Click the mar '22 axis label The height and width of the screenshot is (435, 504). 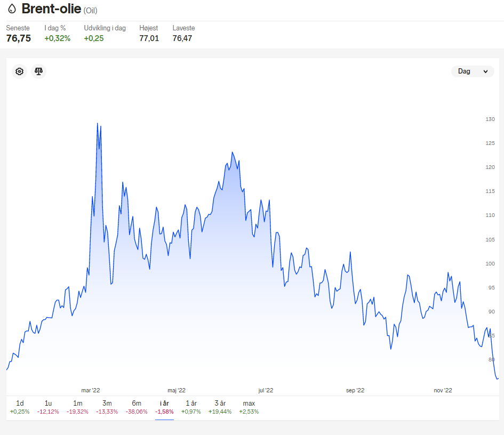coord(91,390)
